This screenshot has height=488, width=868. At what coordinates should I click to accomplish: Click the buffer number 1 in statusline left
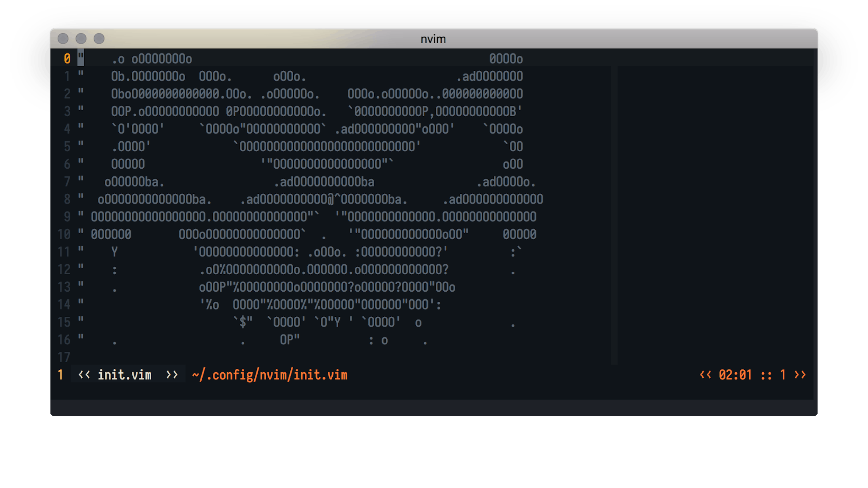click(61, 375)
